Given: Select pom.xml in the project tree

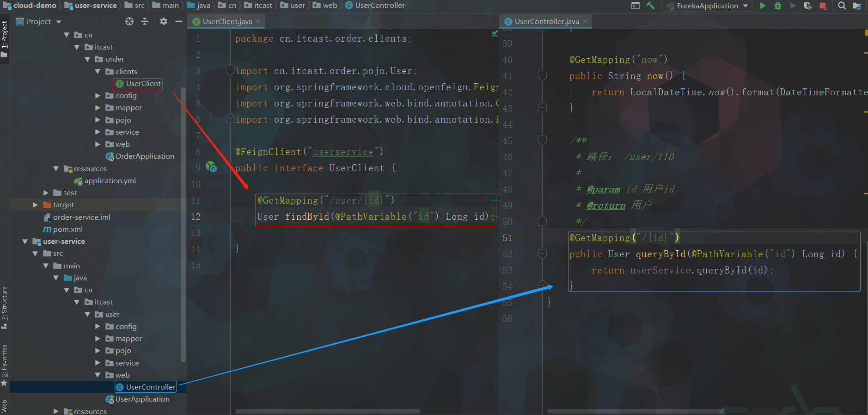Looking at the screenshot, I should (68, 229).
